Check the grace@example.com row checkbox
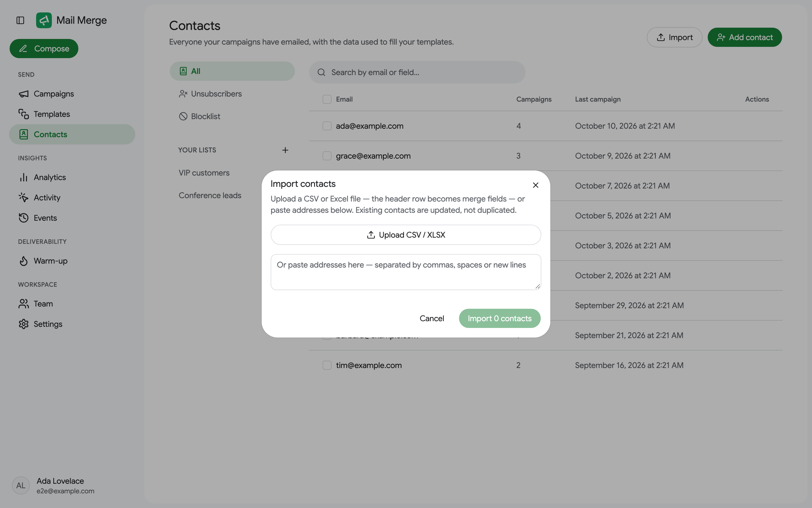812x508 pixels. [327, 156]
